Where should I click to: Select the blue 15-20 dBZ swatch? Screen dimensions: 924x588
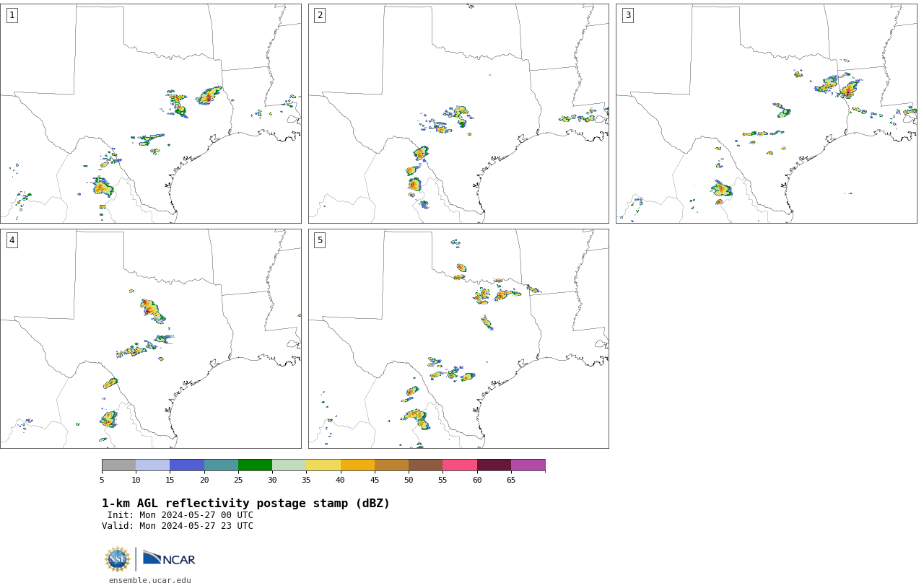[x=187, y=465]
